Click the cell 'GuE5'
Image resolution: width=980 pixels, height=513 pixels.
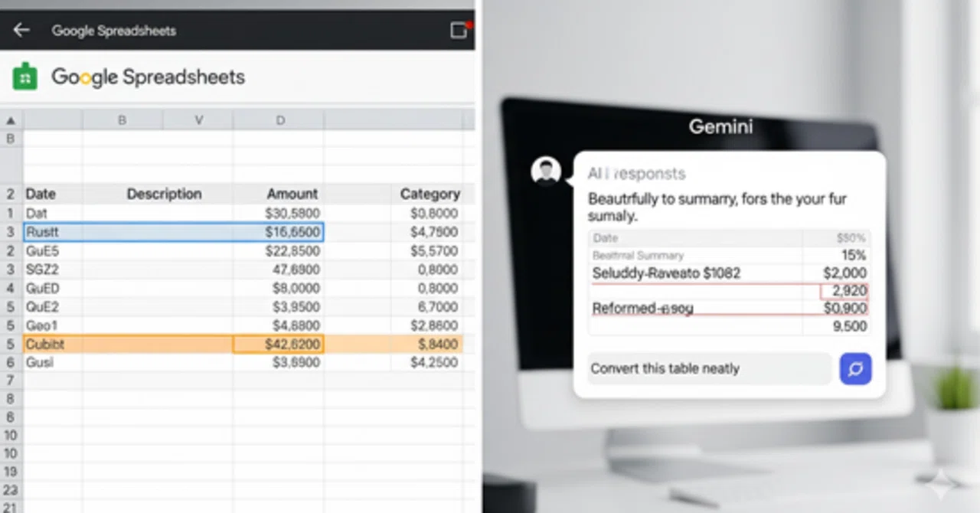point(53,250)
